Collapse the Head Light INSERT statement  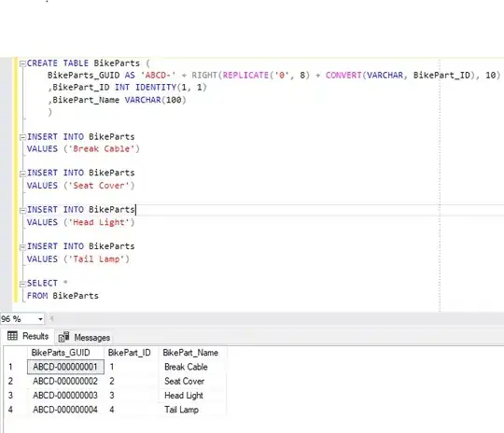[22, 211]
